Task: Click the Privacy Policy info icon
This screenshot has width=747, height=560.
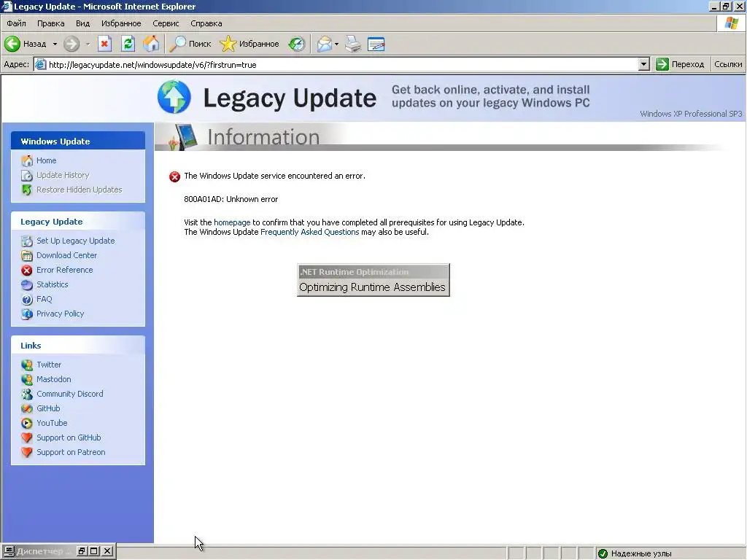Action: point(27,314)
